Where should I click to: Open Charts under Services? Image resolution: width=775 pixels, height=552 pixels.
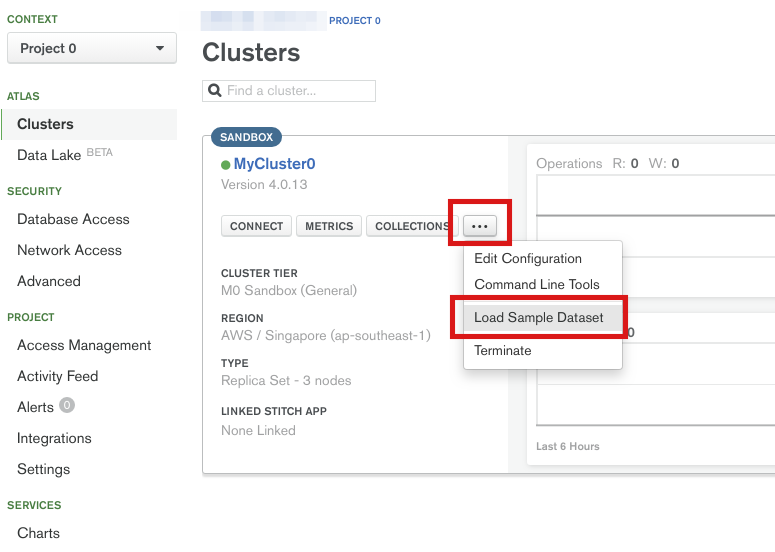[38, 533]
